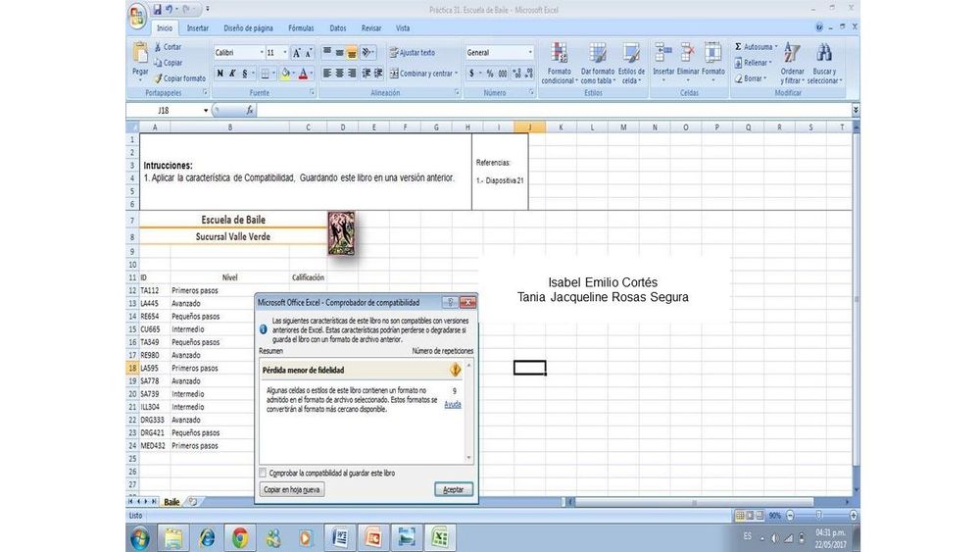Click the Pegar paste icon

tap(140, 54)
